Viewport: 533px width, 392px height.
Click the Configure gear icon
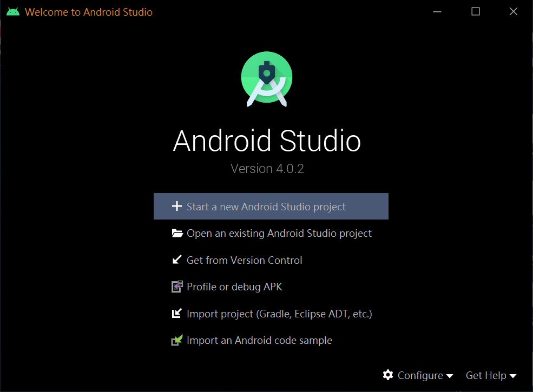click(x=388, y=375)
